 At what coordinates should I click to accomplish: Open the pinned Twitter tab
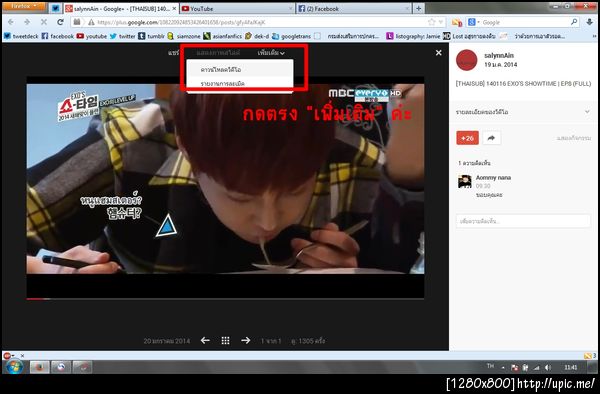tap(55, 8)
